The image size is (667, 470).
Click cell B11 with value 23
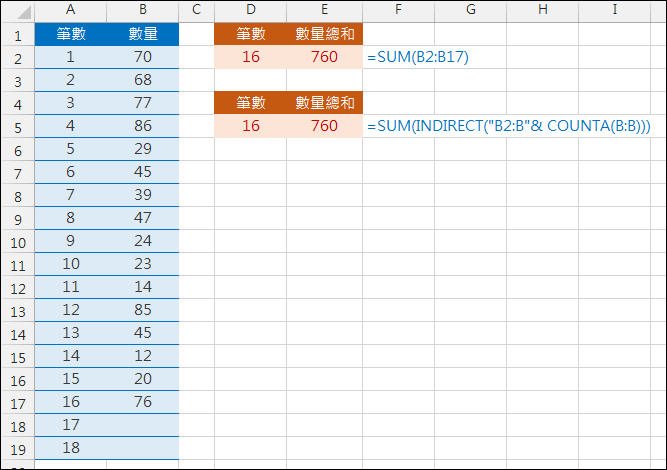coord(143,264)
